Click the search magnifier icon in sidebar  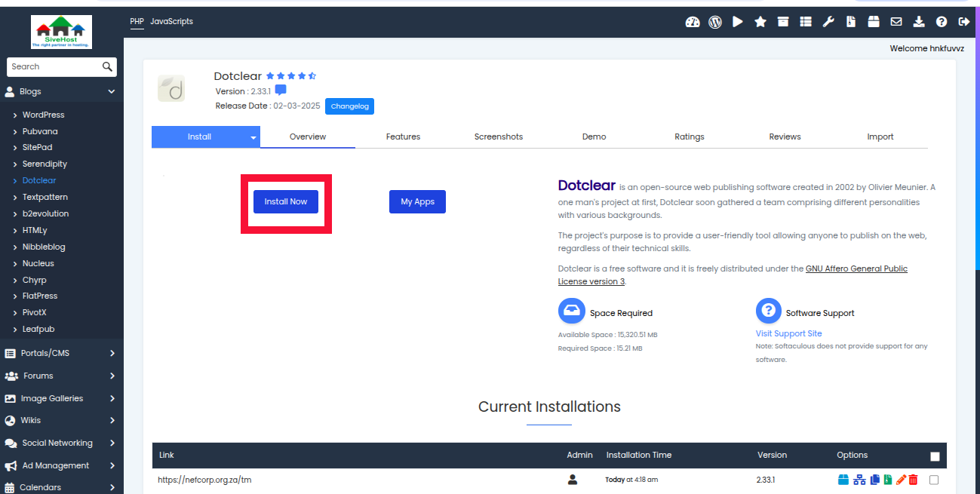tap(108, 66)
